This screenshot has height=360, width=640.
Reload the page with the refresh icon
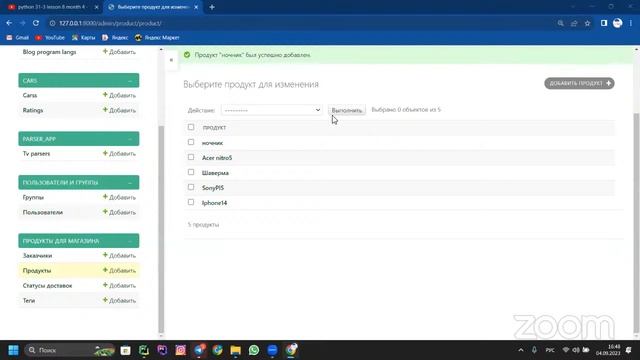pos(36,23)
